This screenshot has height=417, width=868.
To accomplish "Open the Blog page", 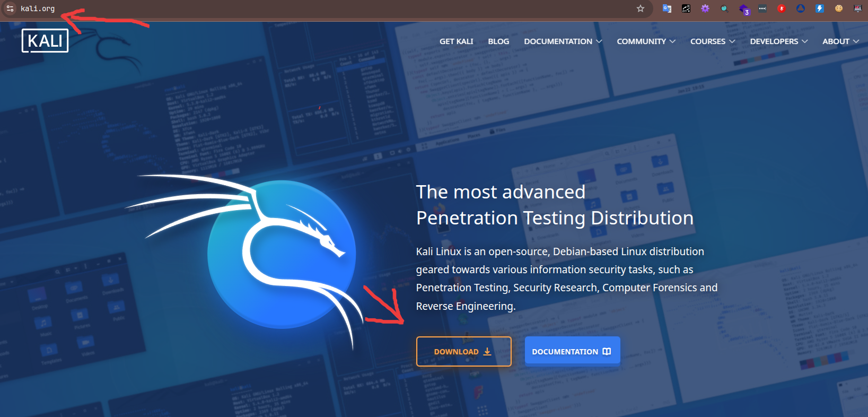I will 498,41.
